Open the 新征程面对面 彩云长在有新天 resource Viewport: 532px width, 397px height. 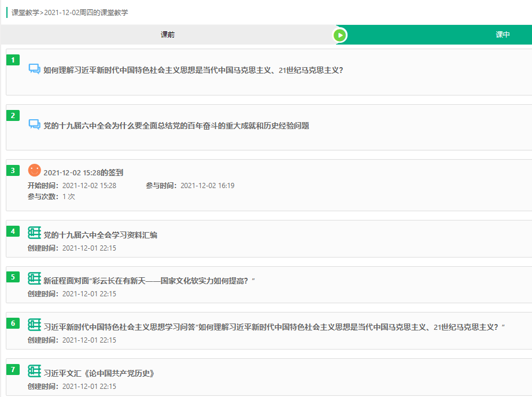point(149,281)
